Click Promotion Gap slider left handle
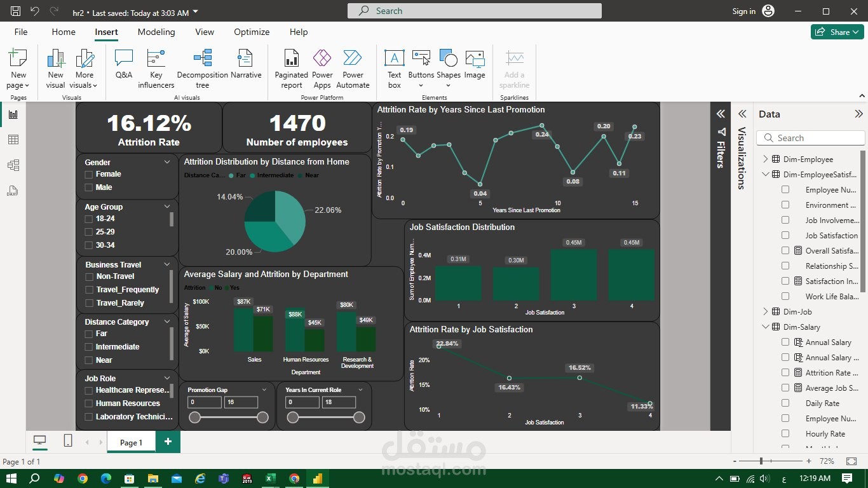This screenshot has height=488, width=868. (x=195, y=417)
